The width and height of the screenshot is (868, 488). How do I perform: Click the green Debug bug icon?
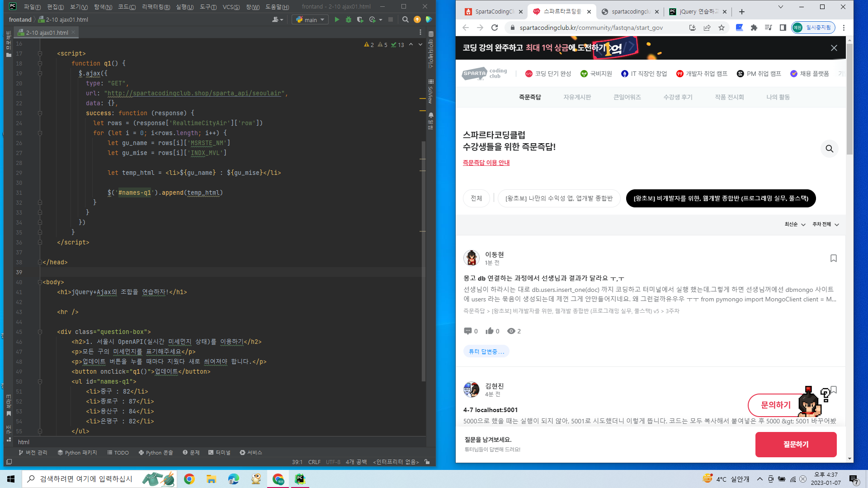(349, 19)
